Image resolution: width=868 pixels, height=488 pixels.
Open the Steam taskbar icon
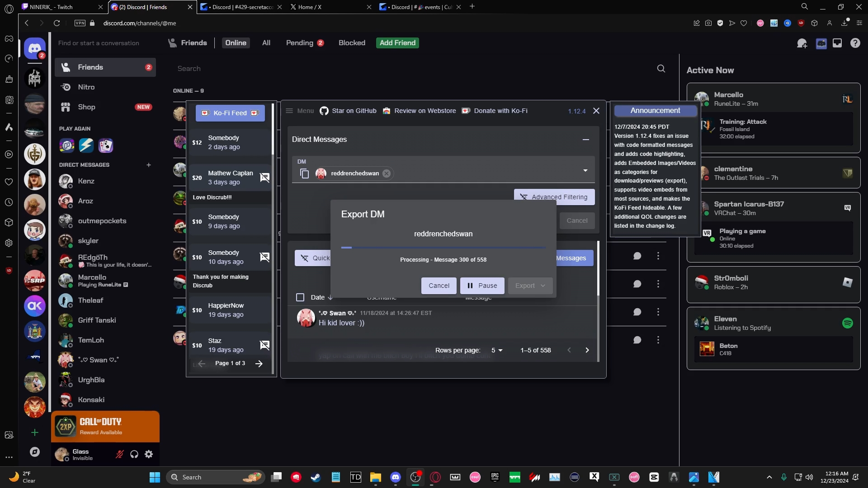click(316, 477)
